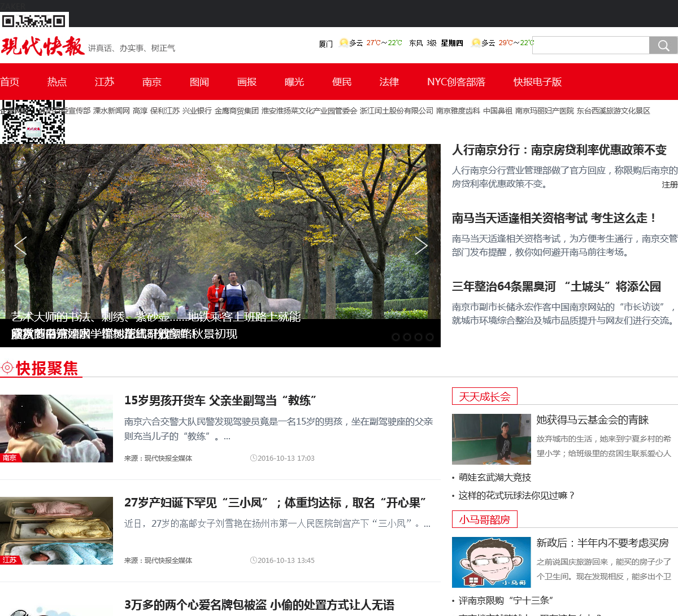The width and height of the screenshot is (678, 616).
Task: Open partner link 东台西溪旅游文化景区
Action: click(x=614, y=111)
